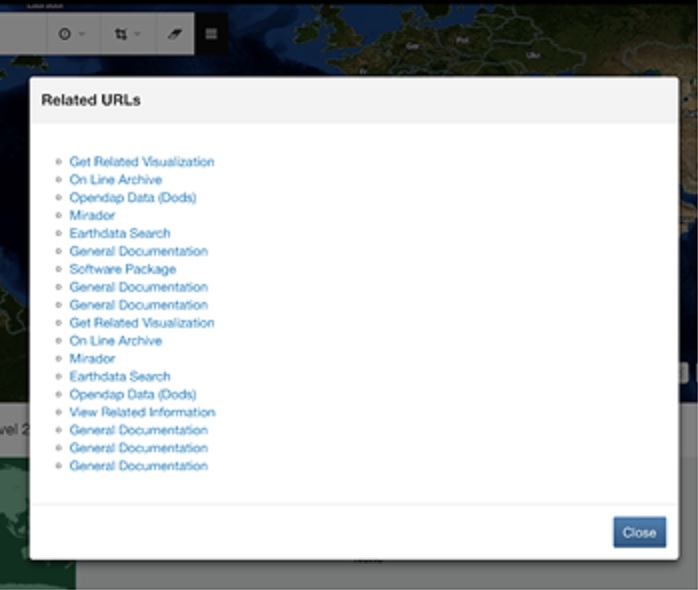
Task: Open the first Get Related Visualization link in the list
Action: [x=142, y=162]
